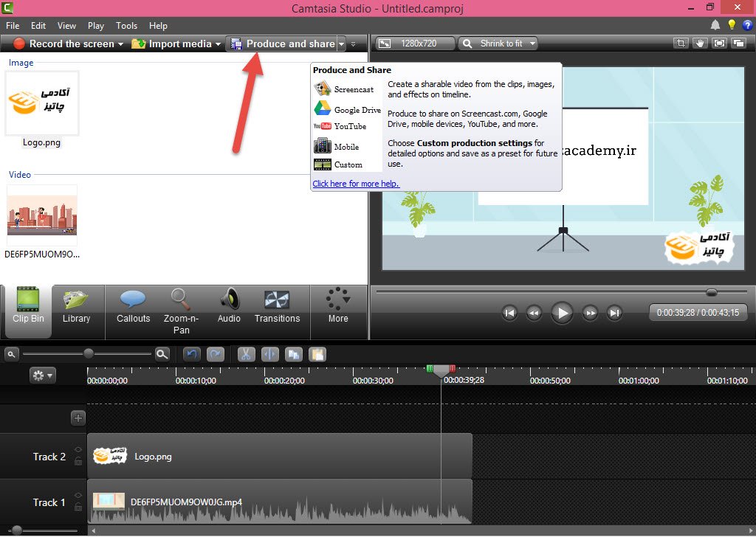Click the Cut scissors icon
756x537 pixels.
coord(246,355)
